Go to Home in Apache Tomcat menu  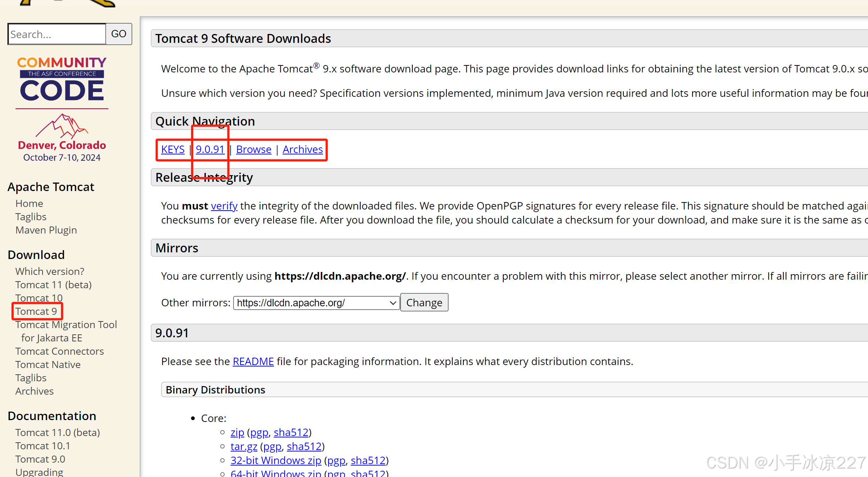coord(29,203)
